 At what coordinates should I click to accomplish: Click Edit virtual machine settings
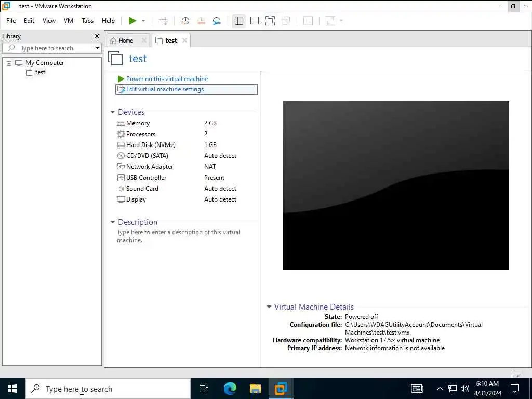pos(187,89)
